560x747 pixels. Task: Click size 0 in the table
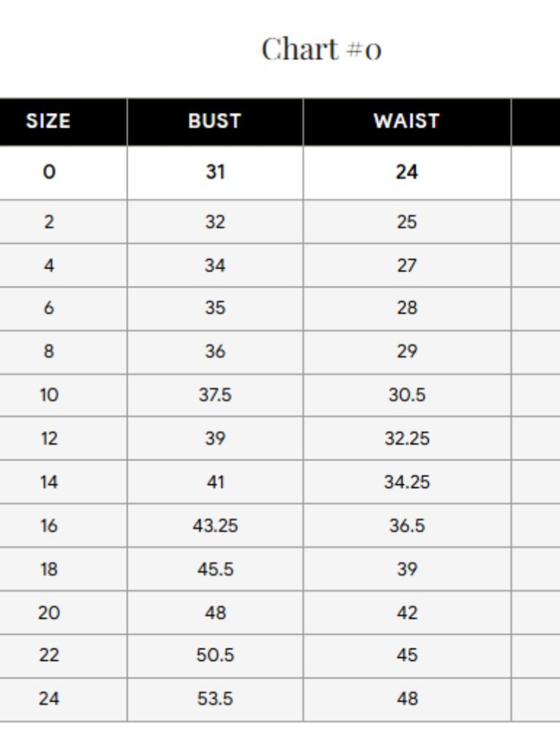[x=49, y=171]
